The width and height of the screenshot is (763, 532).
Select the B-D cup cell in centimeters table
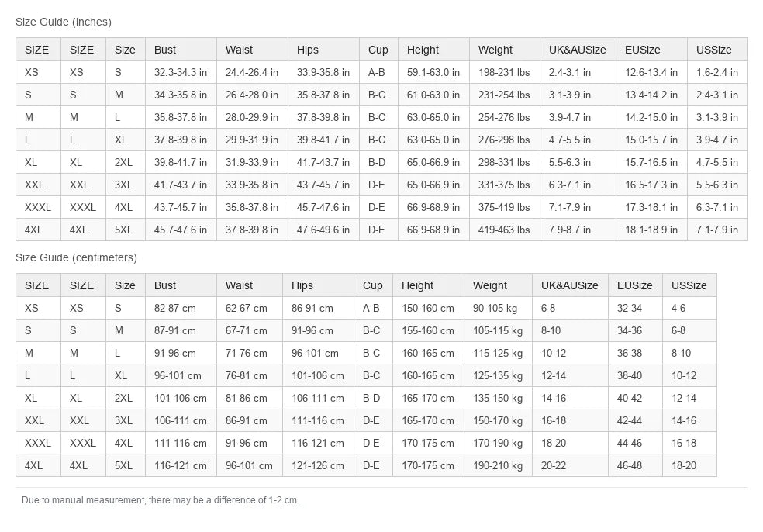point(373,398)
